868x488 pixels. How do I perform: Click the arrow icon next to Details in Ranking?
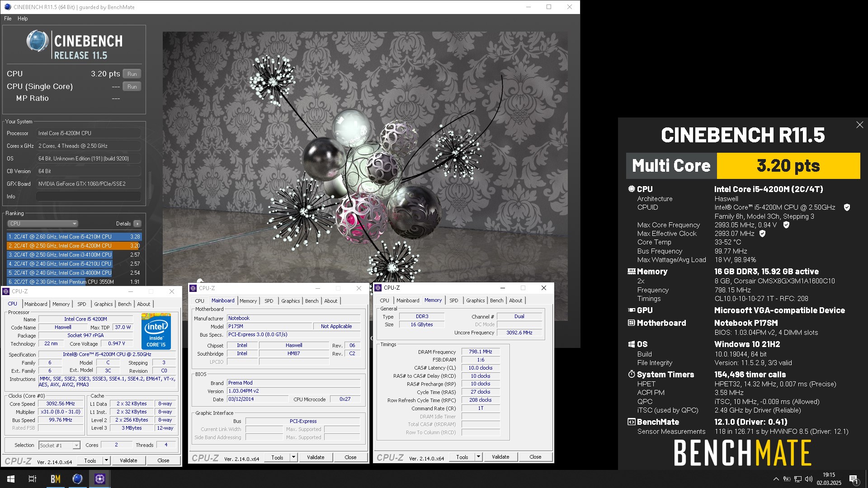coord(137,224)
